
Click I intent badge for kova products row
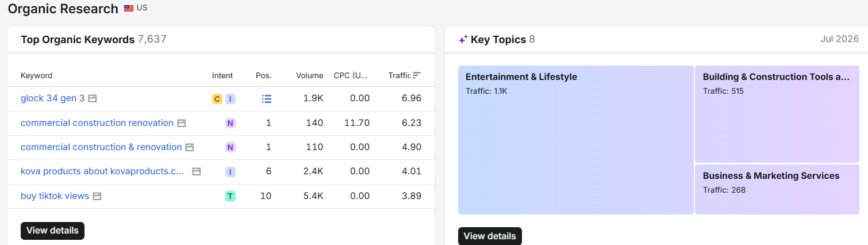[x=231, y=171]
